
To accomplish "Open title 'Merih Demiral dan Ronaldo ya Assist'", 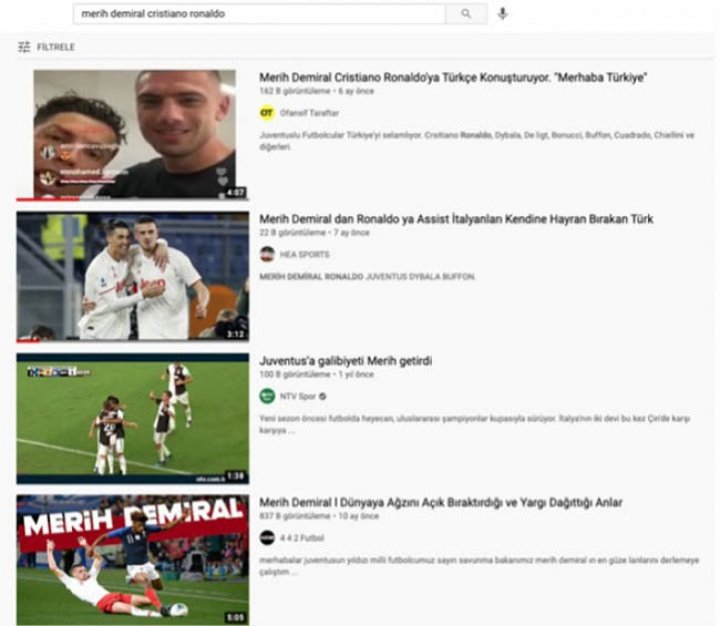I will click(456, 219).
